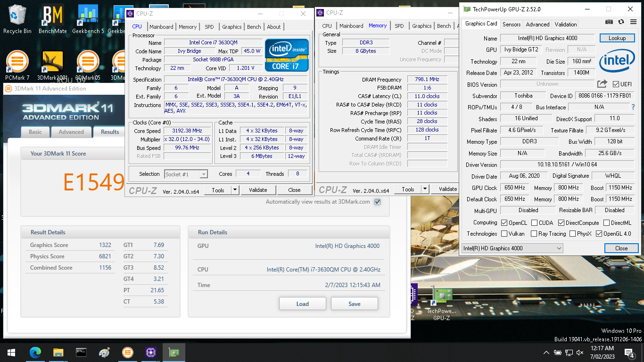Click Tools button in CPU-Z Memory window

pyautogui.click(x=408, y=189)
